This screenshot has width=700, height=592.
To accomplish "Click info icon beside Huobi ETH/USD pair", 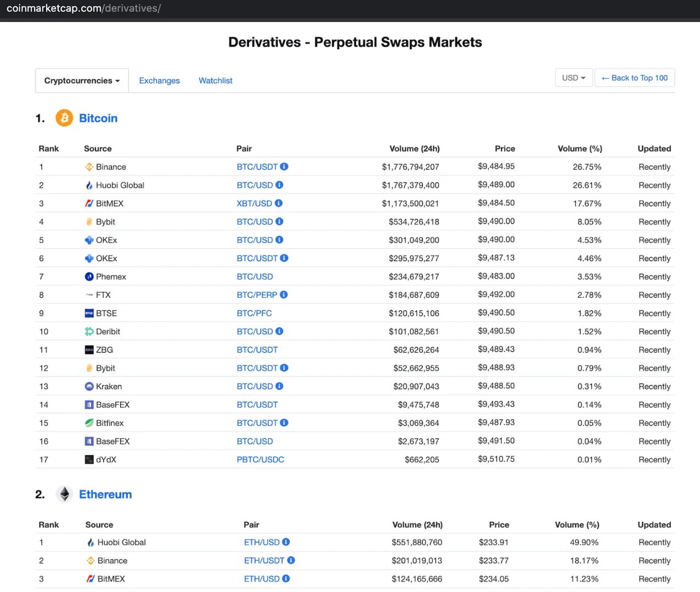I will tap(286, 542).
